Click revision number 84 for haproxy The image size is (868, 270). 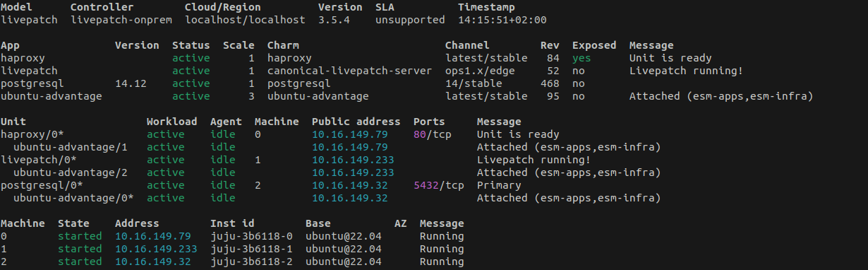(553, 58)
